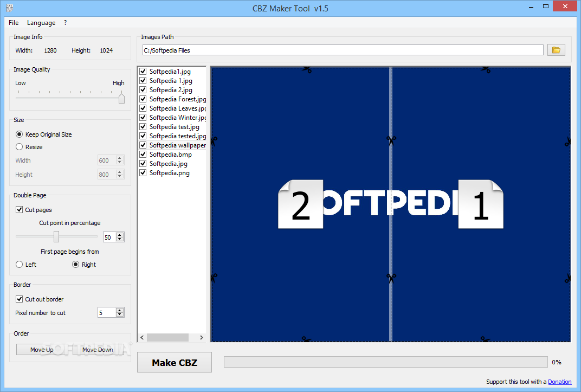Click the CBZ Maker app icon in title bar
The image size is (581, 392).
coord(10,8)
